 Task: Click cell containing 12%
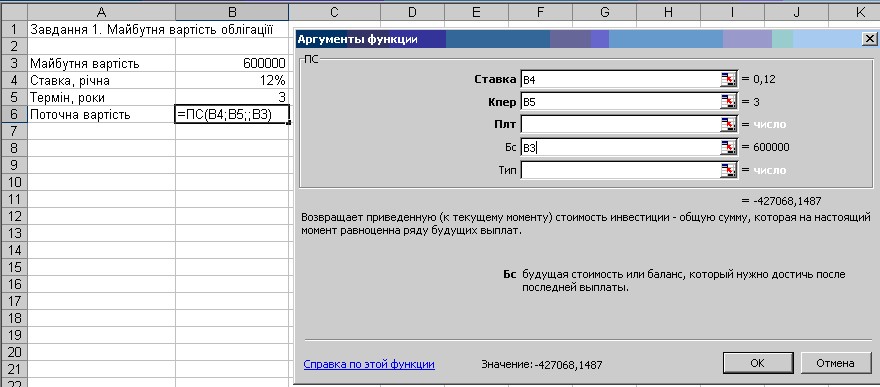tap(232, 80)
